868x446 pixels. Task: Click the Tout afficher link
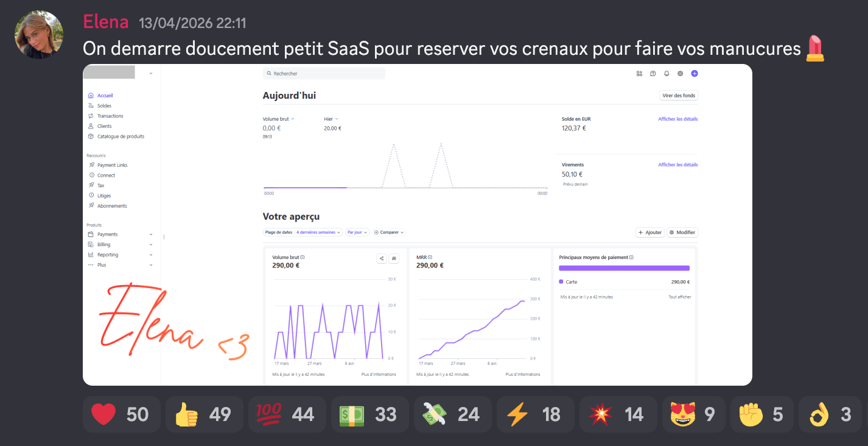680,297
